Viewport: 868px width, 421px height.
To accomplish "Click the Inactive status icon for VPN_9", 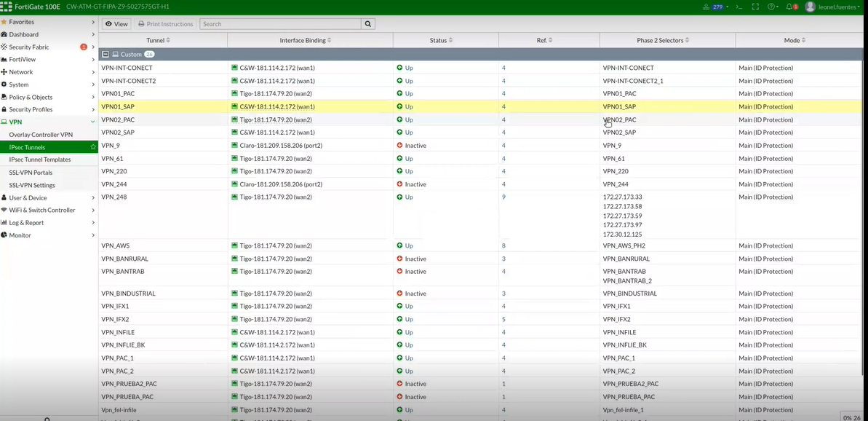I will pos(399,146).
